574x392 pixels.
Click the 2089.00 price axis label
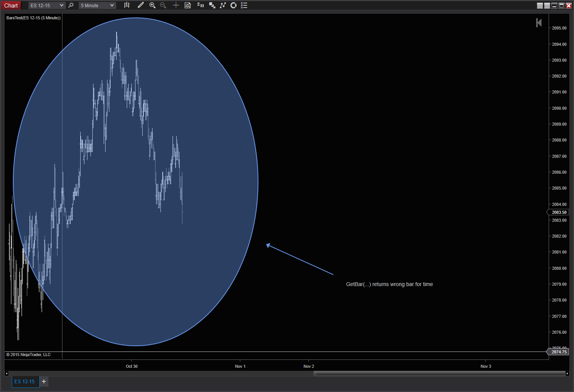coord(559,124)
